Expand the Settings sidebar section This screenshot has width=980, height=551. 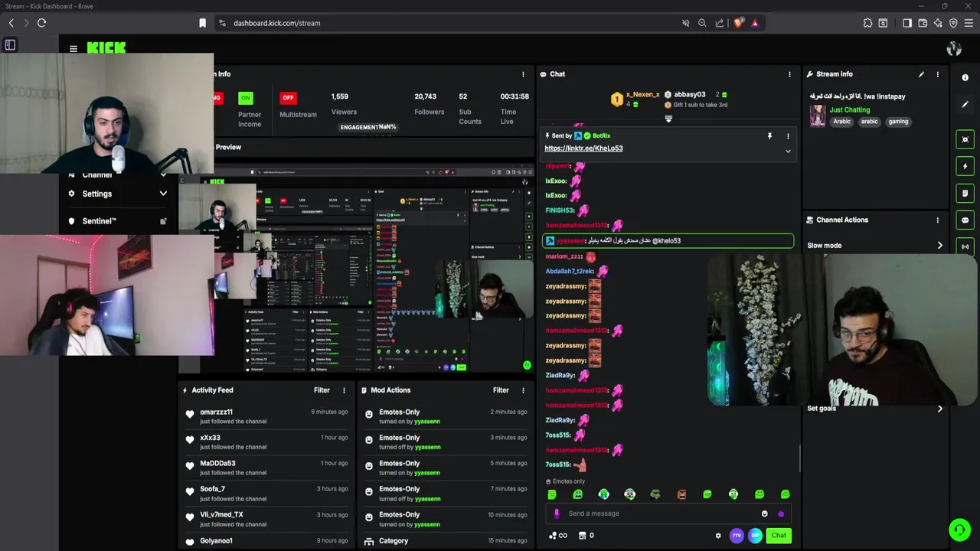click(x=118, y=194)
